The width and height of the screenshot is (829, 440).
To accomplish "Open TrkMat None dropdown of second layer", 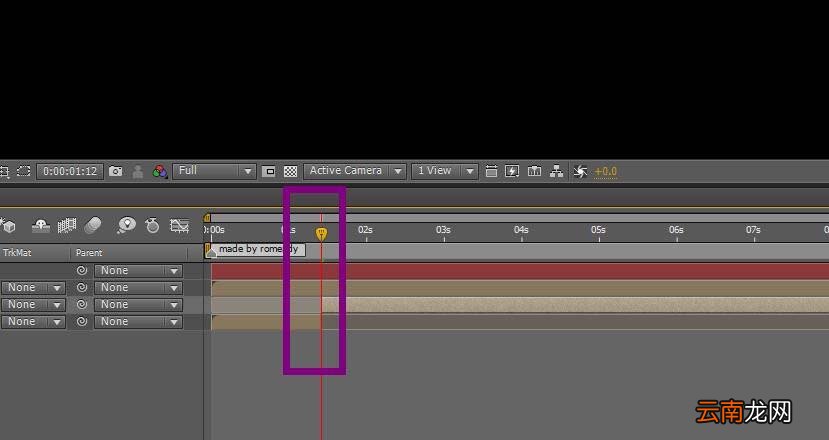I will pos(33,288).
